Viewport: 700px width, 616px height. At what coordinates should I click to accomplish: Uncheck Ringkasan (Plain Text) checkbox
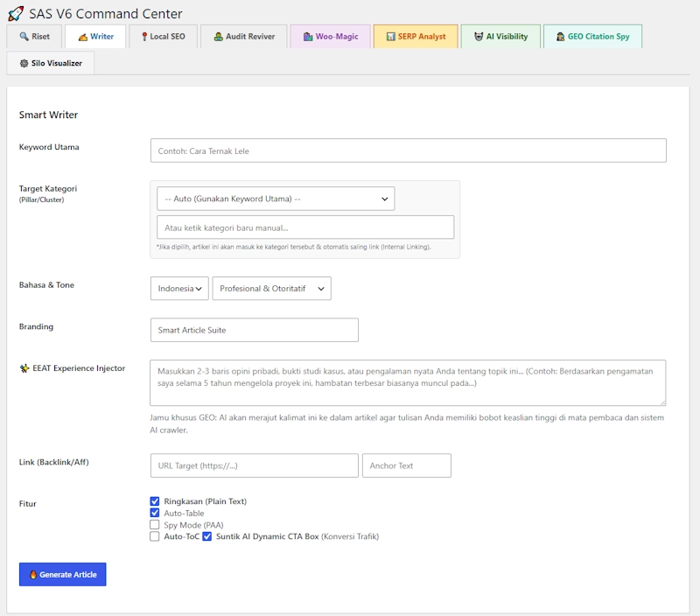155,501
